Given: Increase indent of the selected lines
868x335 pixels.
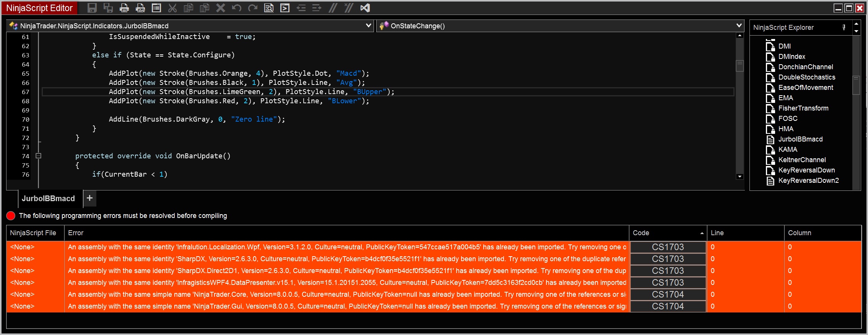Looking at the screenshot, I should pos(317,8).
